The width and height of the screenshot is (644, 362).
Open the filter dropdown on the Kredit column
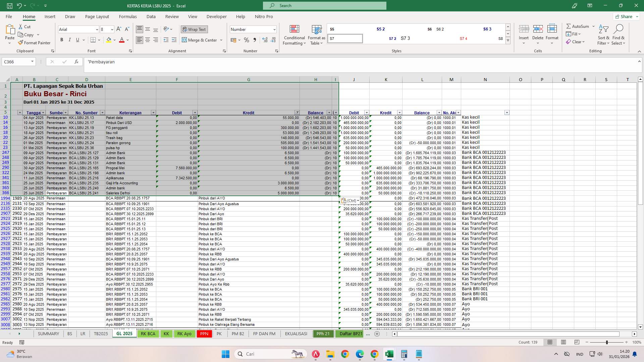(297, 113)
